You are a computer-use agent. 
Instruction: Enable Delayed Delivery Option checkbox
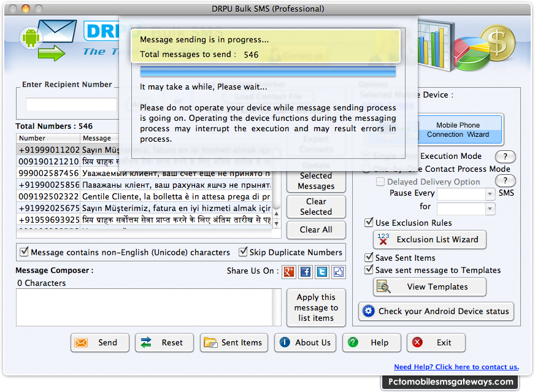380,182
